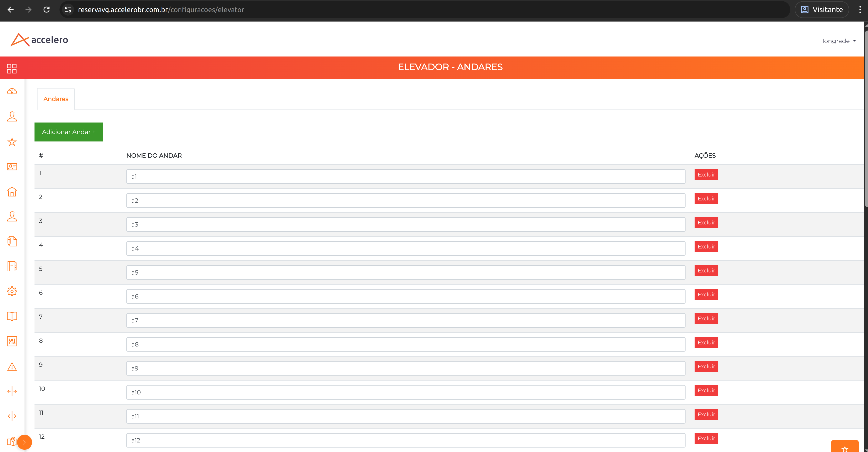Focus the a9 floor name field
This screenshot has width=868, height=452.
click(x=406, y=368)
